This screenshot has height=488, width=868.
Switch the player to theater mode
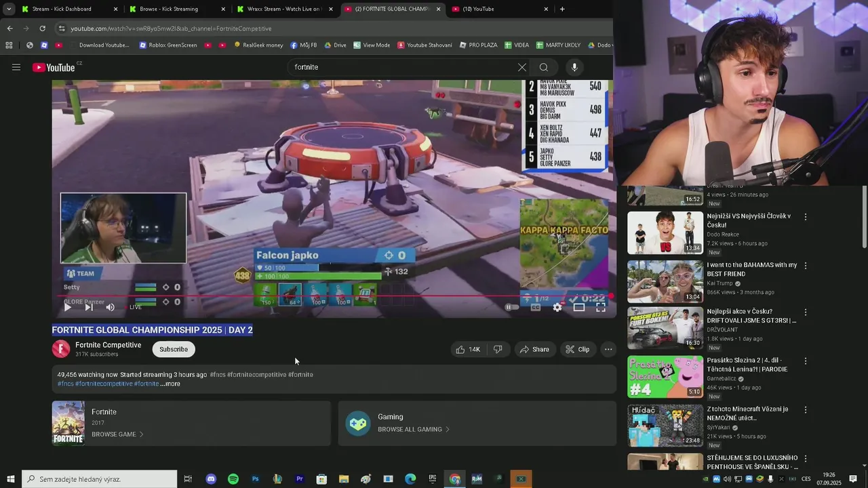tap(579, 307)
